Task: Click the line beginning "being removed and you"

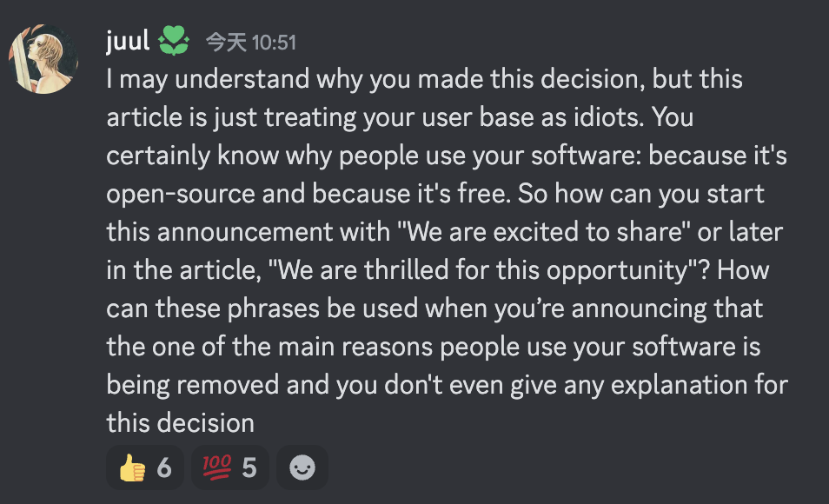Action: [448, 384]
